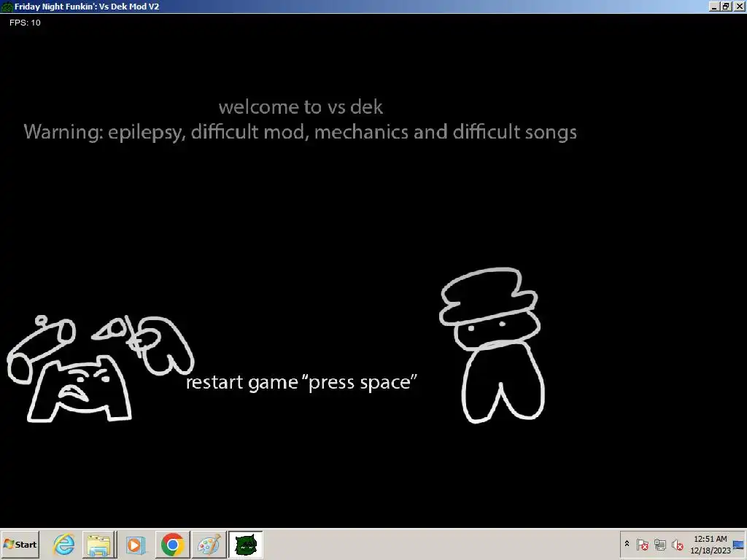747x560 pixels.
Task: Open the Action Center flag icon
Action: [x=642, y=544]
